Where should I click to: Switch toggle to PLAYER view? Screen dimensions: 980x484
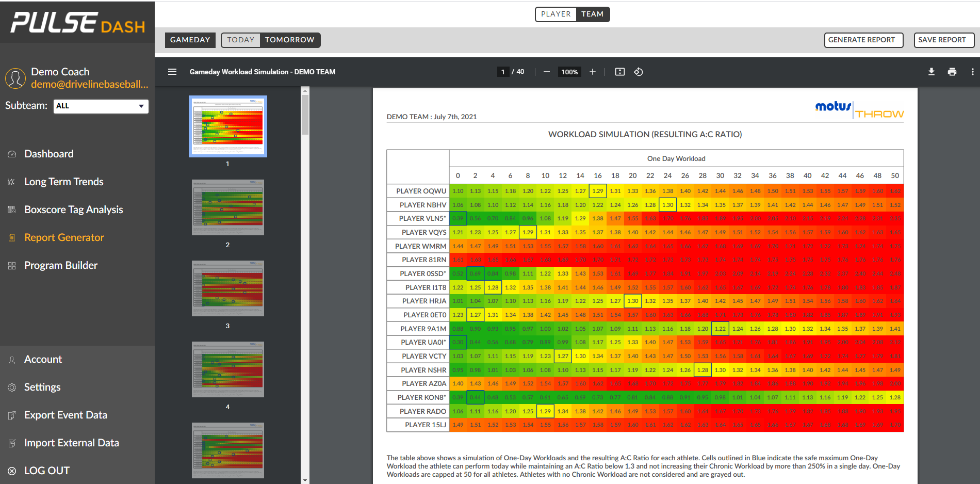coord(556,14)
